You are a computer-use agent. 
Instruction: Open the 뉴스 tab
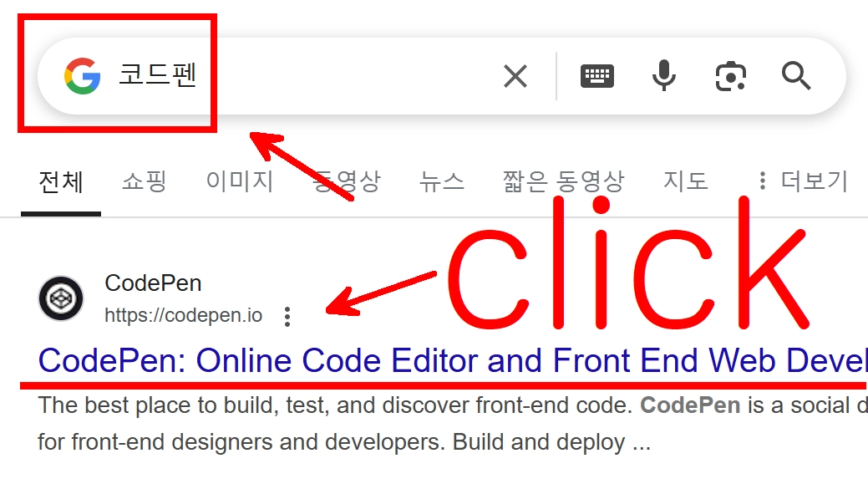[x=441, y=181]
